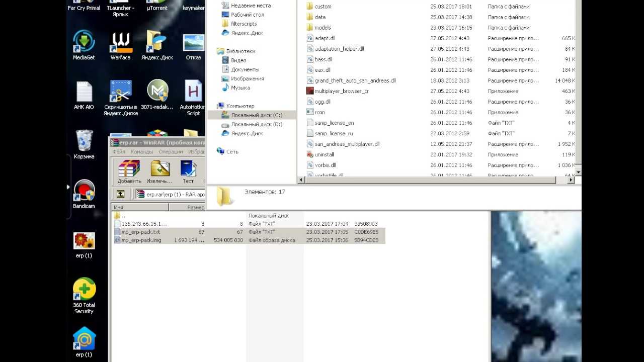
Task: Select the Корзина recycle bin icon
Action: pyautogui.click(x=84, y=144)
